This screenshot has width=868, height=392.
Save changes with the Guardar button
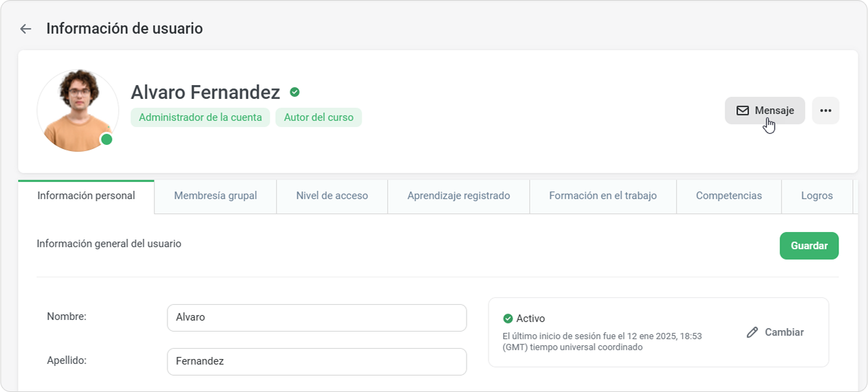pos(808,246)
